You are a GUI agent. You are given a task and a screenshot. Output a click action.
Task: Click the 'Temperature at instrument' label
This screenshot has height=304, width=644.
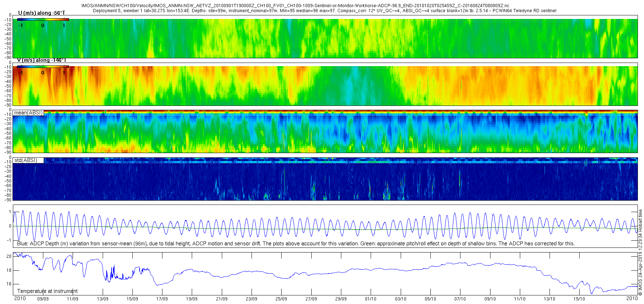click(47, 291)
